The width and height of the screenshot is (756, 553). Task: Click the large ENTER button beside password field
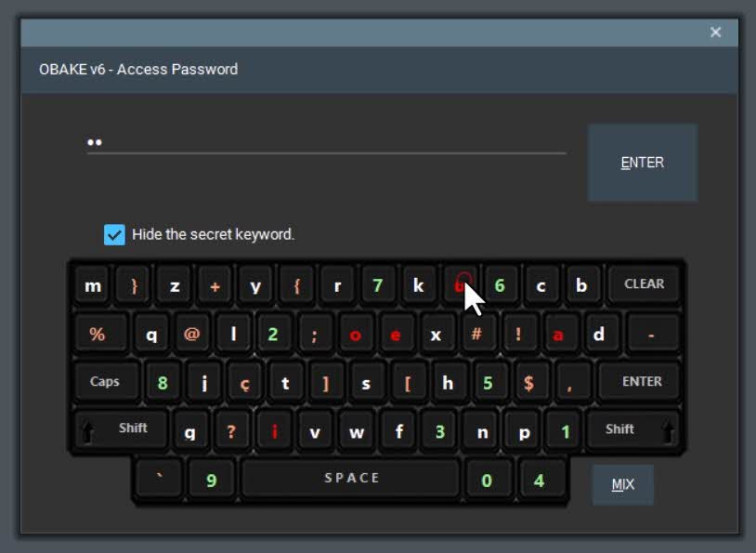(x=642, y=162)
